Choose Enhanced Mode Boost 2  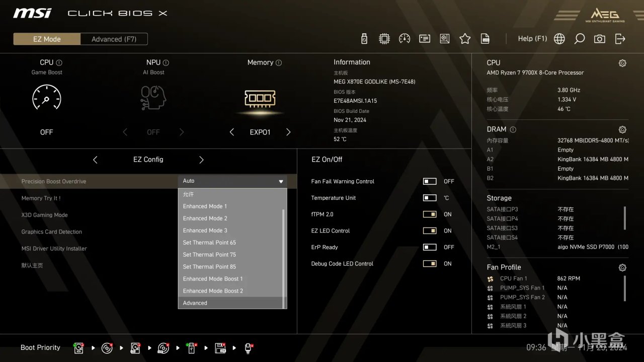tap(230, 291)
